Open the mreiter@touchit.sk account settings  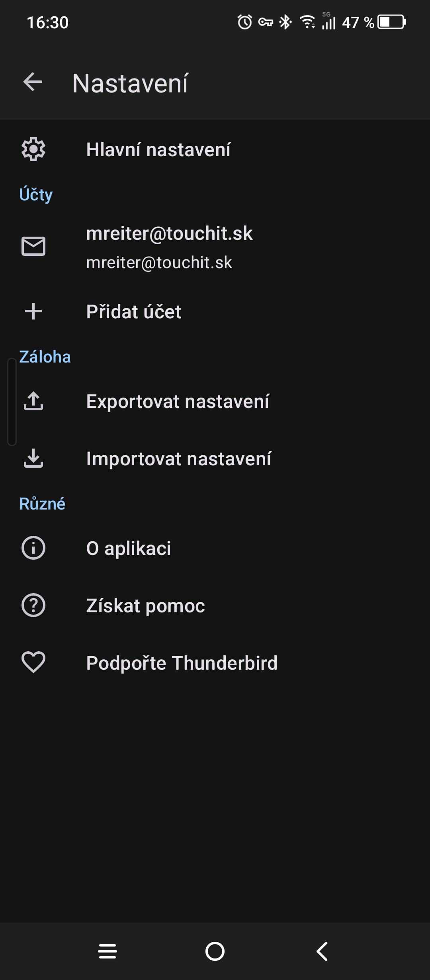click(x=169, y=247)
